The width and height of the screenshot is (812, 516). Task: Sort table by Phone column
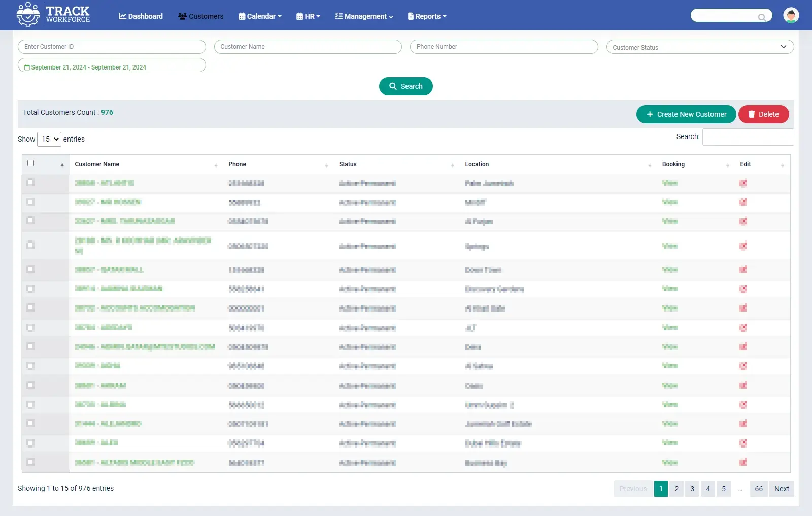[x=278, y=164]
